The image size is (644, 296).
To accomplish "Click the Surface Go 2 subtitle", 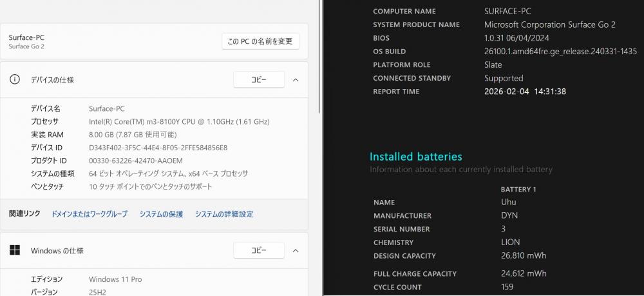I will point(26,46).
